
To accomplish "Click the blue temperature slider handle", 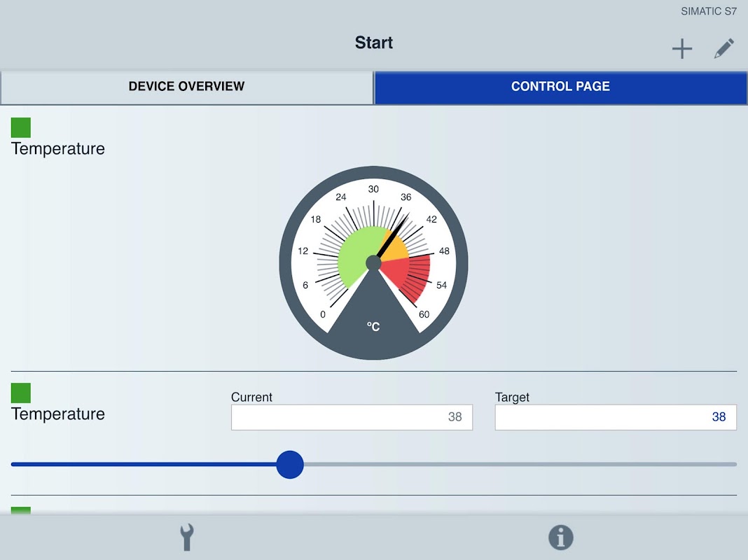I will (x=290, y=464).
